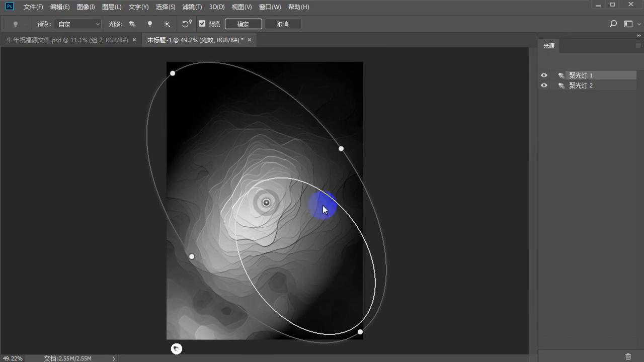Click the Photoshop logo icon
The height and width of the screenshot is (362, 644).
9,7
